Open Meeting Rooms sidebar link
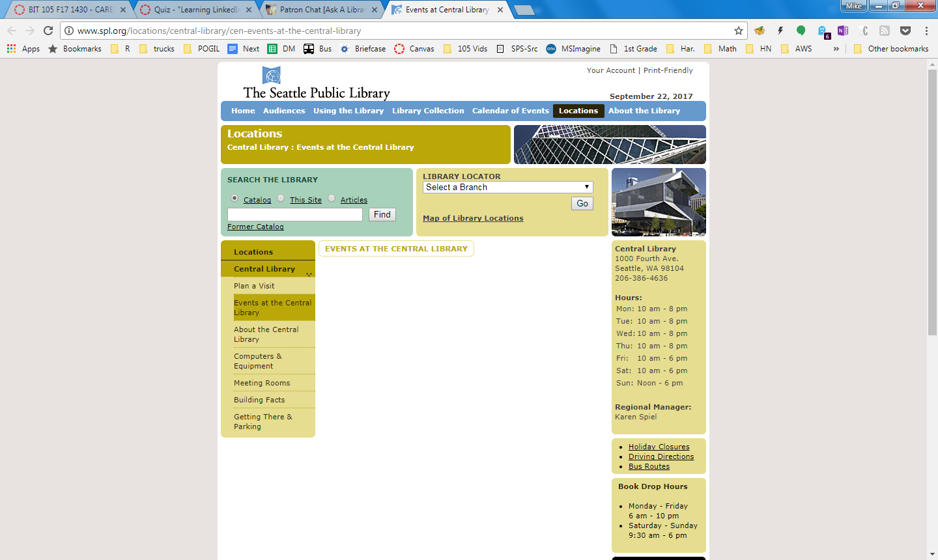938x560 pixels. click(262, 383)
